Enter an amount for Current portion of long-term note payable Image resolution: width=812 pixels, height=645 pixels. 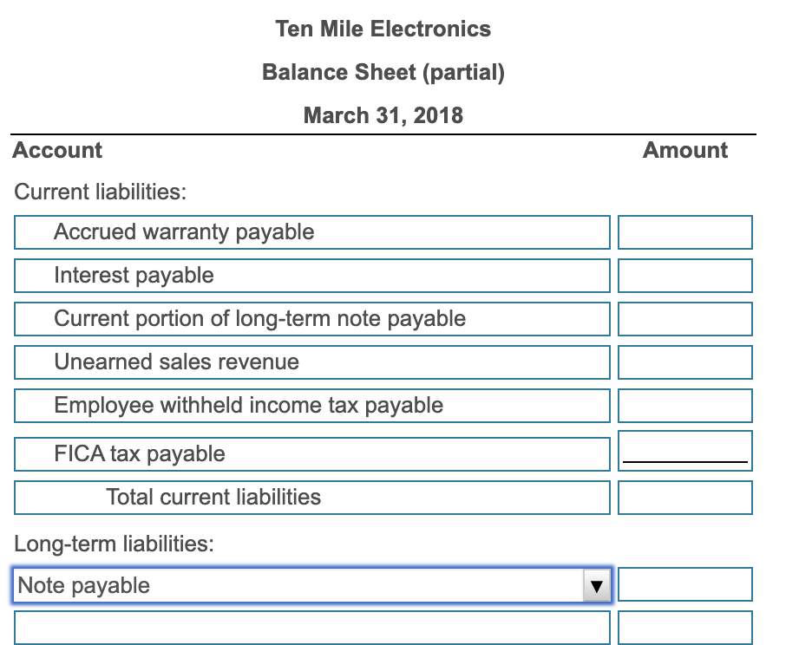pyautogui.click(x=684, y=318)
